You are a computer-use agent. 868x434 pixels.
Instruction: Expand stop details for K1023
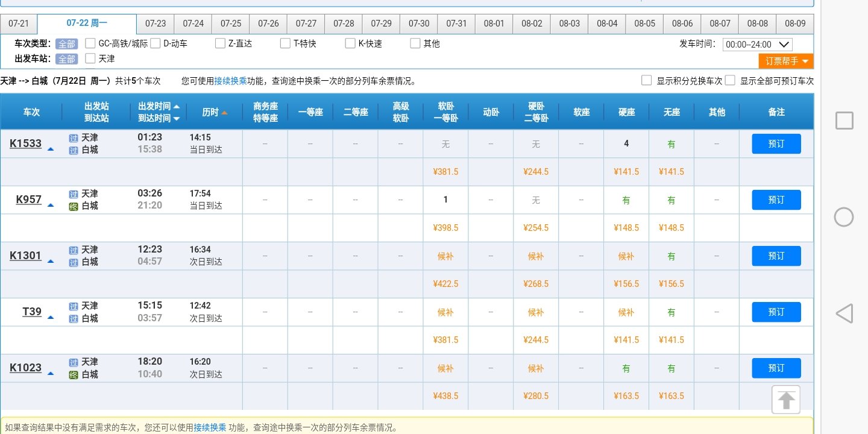point(51,373)
